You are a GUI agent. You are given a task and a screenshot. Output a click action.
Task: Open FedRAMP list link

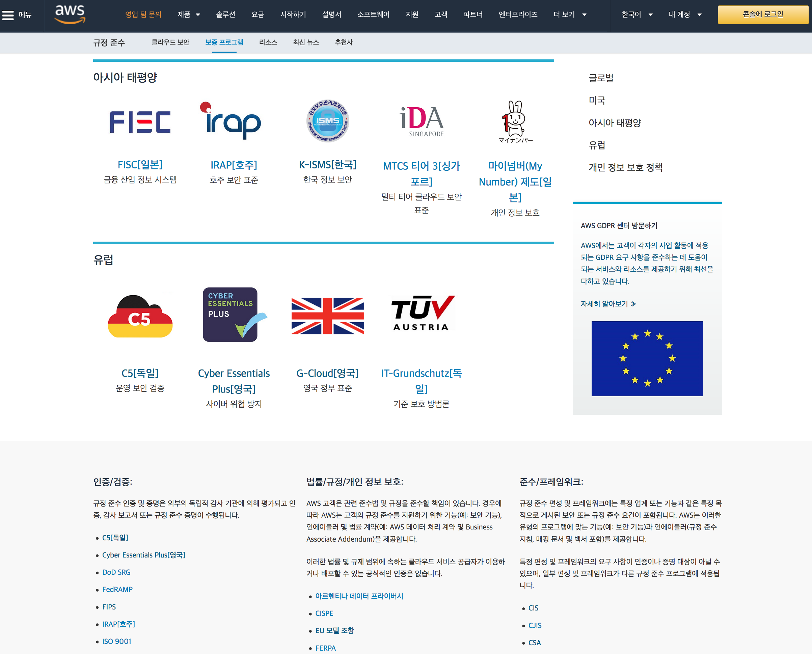click(x=117, y=589)
